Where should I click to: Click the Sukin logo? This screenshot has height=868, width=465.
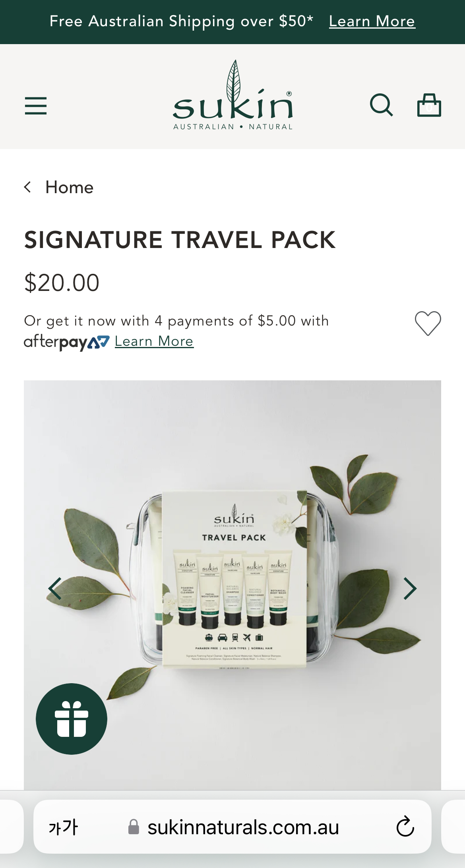(233, 95)
